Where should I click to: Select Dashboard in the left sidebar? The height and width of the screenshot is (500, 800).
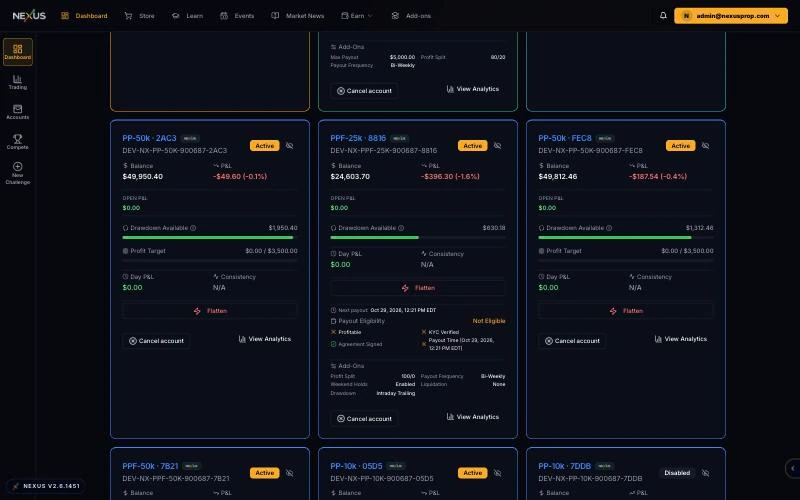[x=17, y=52]
